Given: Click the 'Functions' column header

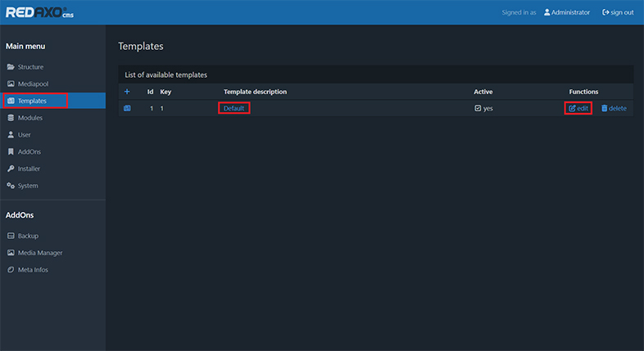Looking at the screenshot, I should [x=583, y=92].
